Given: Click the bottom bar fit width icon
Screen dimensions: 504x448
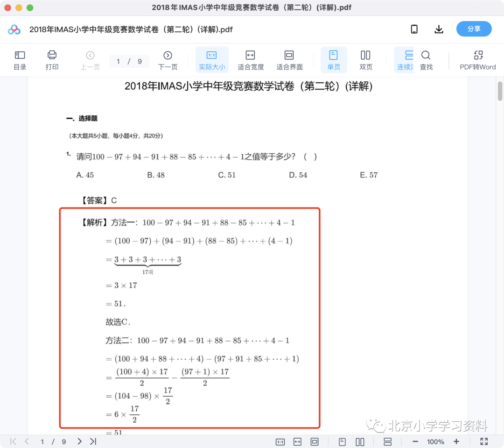Looking at the screenshot, I should (x=297, y=442).
